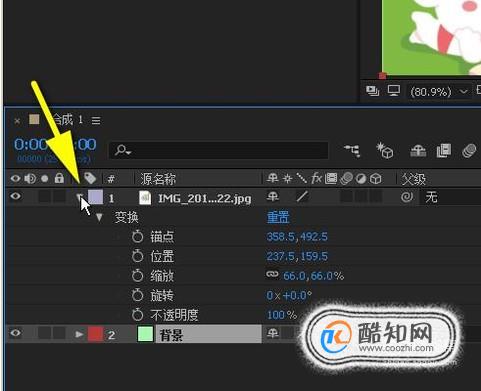Click the stopwatch next to 锚点
This screenshot has height=391, width=481.
point(137,237)
